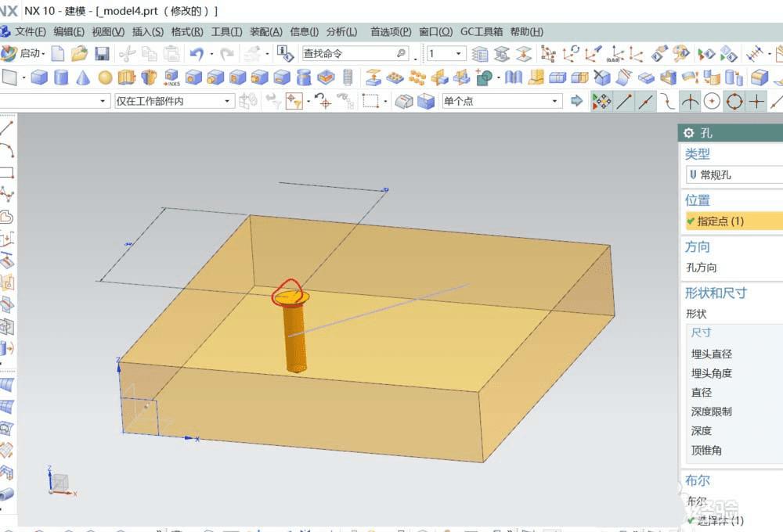
Task: Click the Paste clipboard icon
Action: point(171,54)
